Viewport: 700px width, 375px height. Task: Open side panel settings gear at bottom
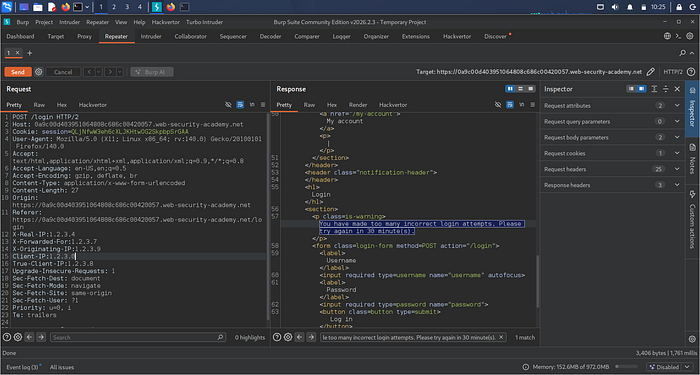click(692, 338)
